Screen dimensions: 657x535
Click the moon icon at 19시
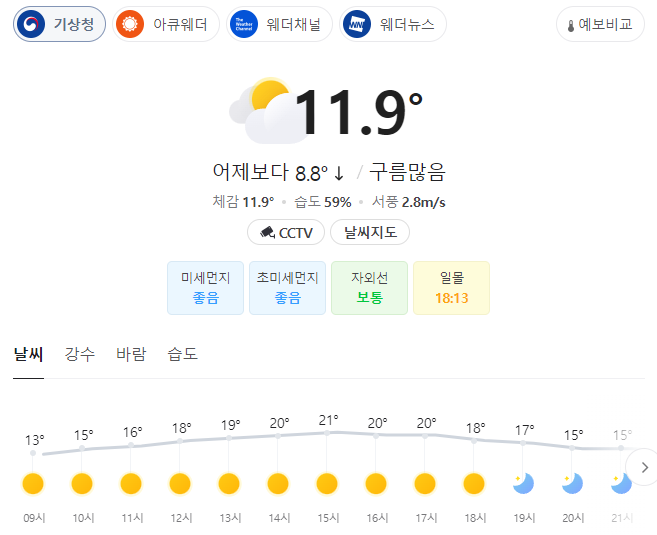[523, 483]
